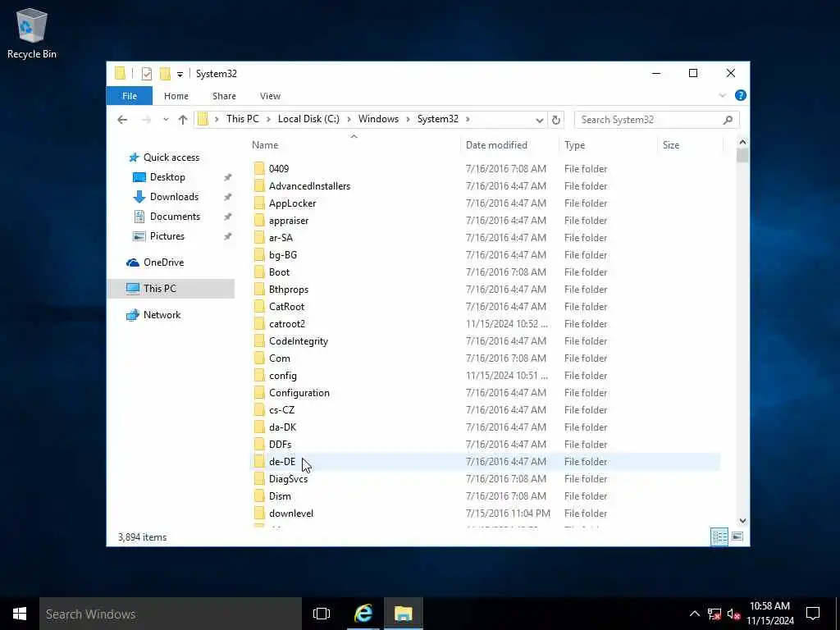Open Desktop in the navigation pane
Image resolution: width=840 pixels, height=630 pixels.
click(158, 177)
